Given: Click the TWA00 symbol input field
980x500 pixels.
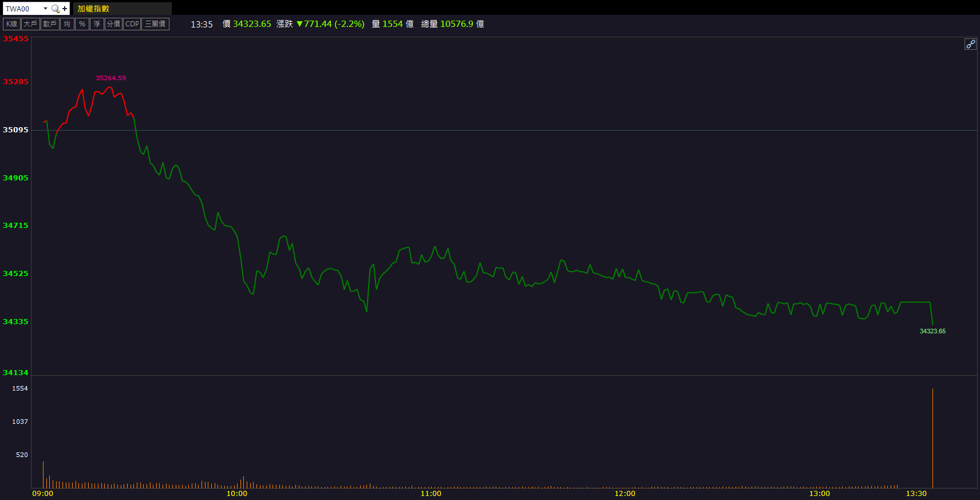Looking at the screenshot, I should click(23, 9).
